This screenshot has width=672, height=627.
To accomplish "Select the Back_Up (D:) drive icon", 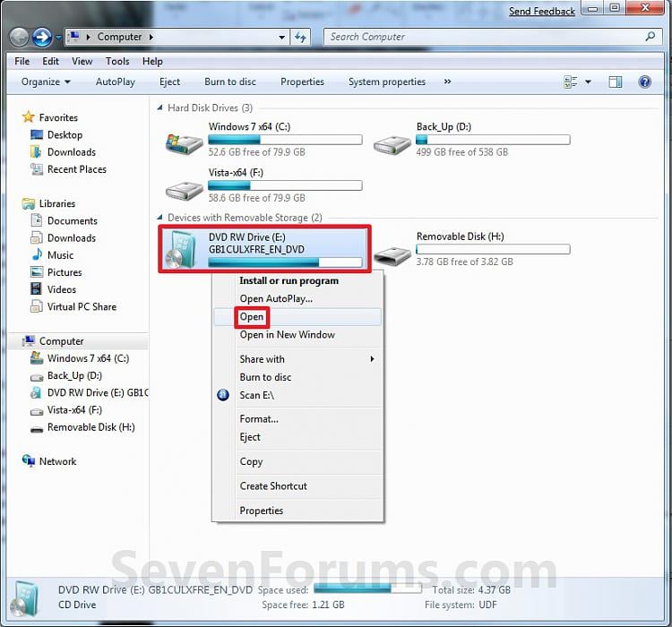I will (392, 145).
